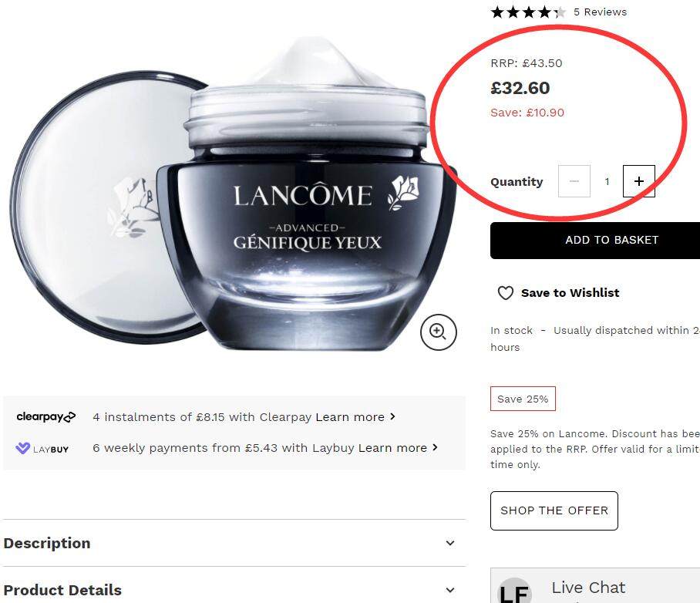Click the Laybuy logo

tap(42, 448)
